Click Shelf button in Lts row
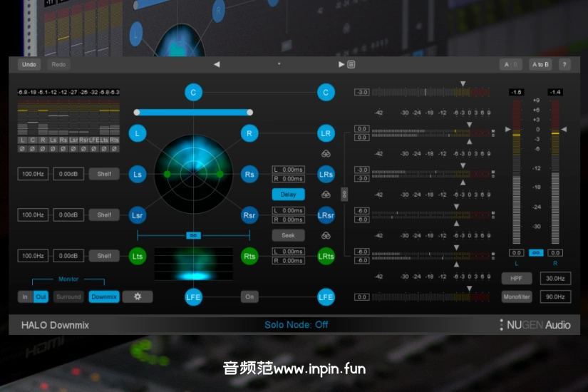Image resolution: width=588 pixels, height=392 pixels. [104, 256]
